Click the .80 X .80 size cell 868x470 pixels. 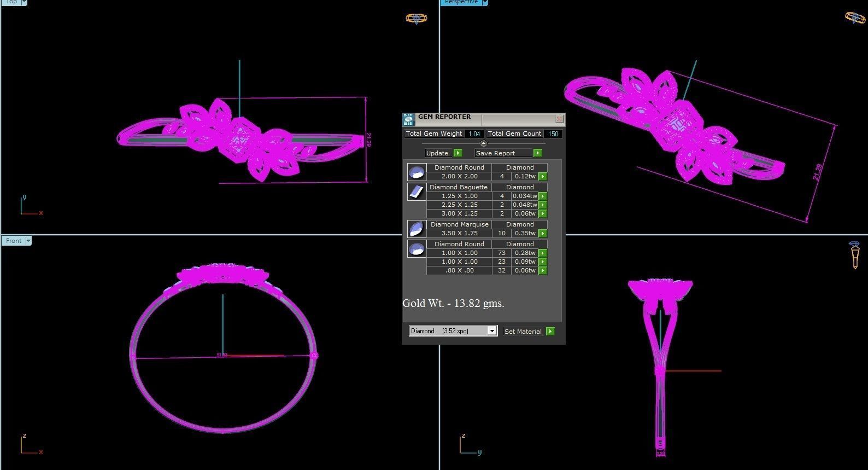click(459, 270)
